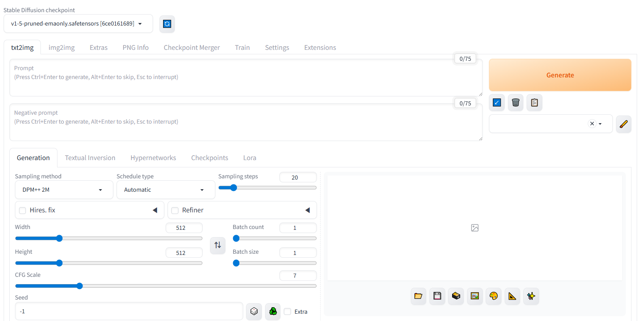Switch to the Lora tab
Viewport: 644px width, 321px height.
pyautogui.click(x=250, y=158)
